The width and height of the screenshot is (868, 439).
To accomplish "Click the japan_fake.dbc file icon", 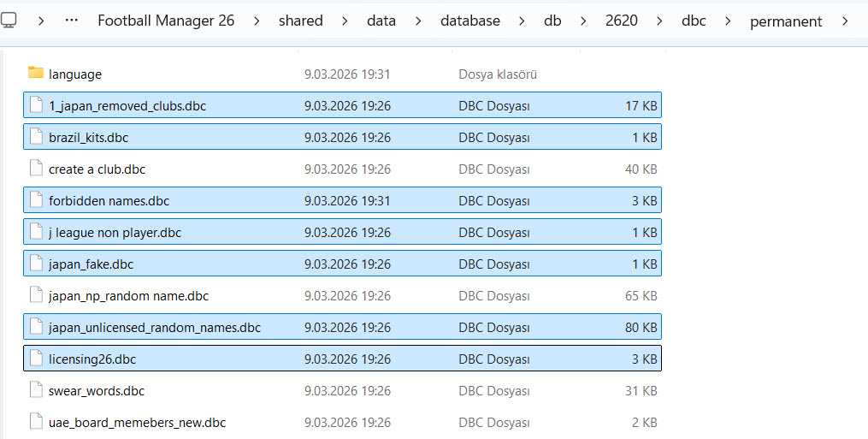I will point(35,264).
